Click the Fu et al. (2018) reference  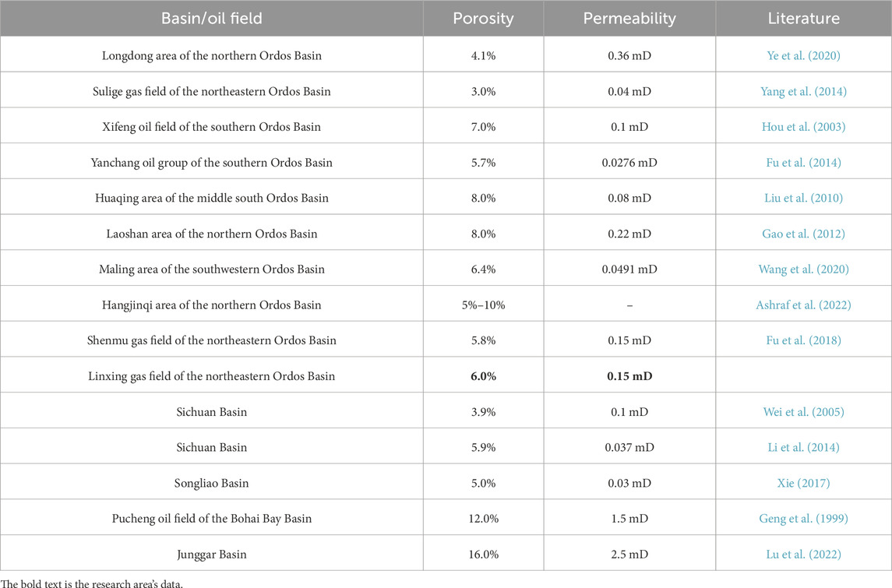point(803,340)
